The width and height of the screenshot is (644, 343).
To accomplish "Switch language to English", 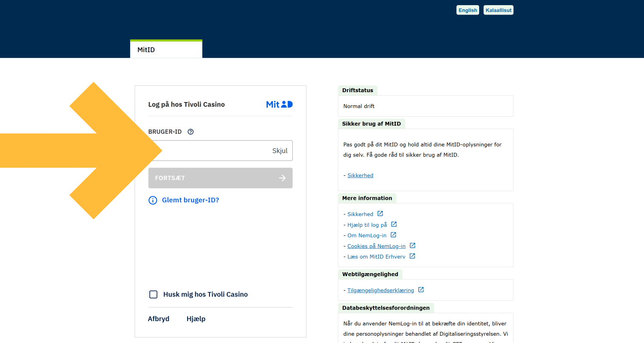I will pos(468,10).
